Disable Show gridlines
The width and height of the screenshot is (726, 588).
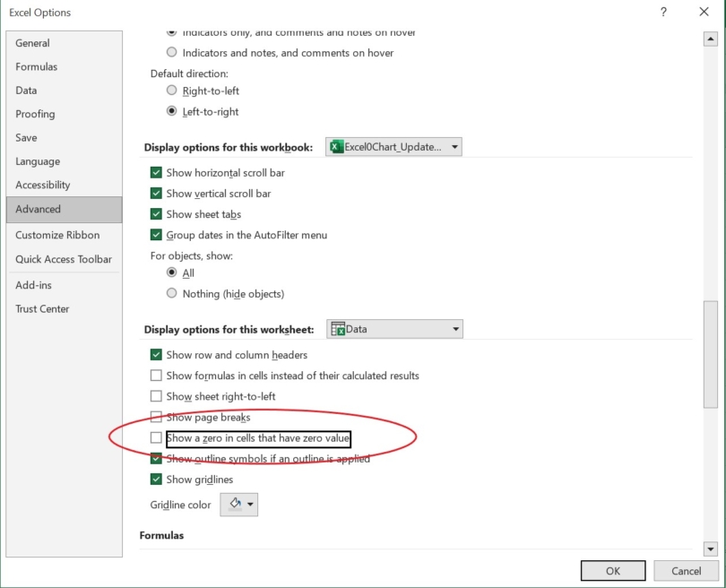(x=156, y=480)
